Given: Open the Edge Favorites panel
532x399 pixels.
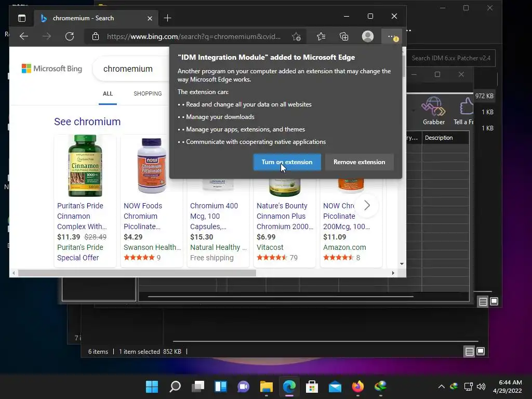Looking at the screenshot, I should tap(321, 36).
